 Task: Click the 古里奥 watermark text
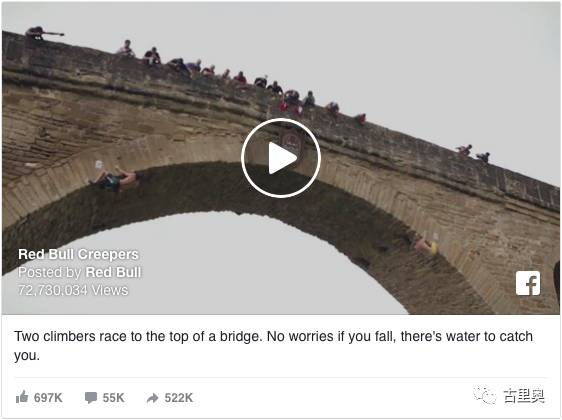(524, 396)
